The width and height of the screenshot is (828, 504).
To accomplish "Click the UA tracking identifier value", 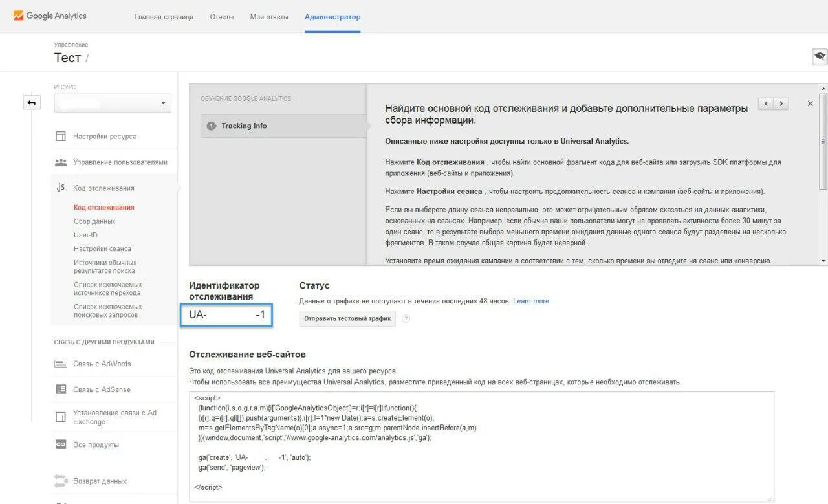I will (x=226, y=315).
